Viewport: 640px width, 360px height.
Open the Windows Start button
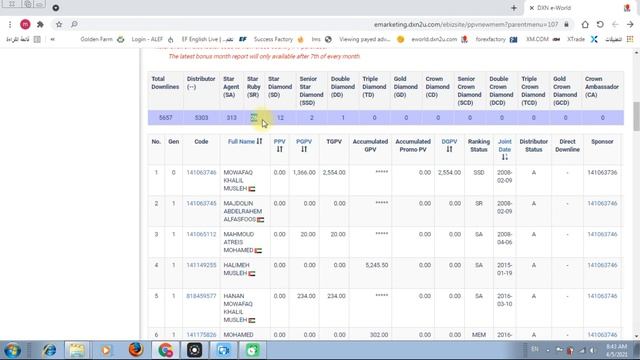tap(13, 350)
